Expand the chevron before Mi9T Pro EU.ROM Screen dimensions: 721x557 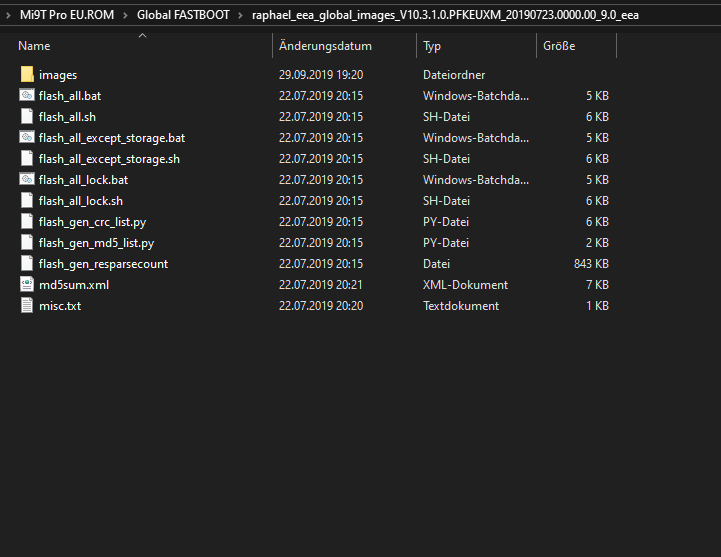(x=8, y=15)
